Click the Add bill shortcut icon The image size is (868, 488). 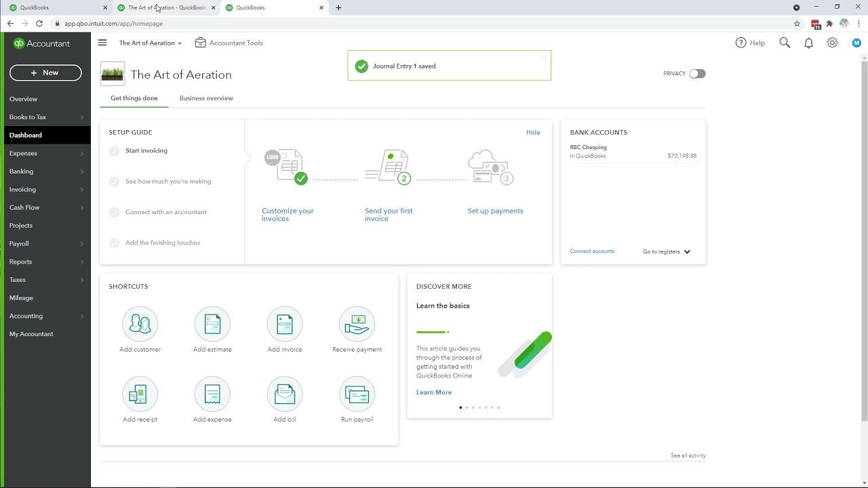pos(285,394)
